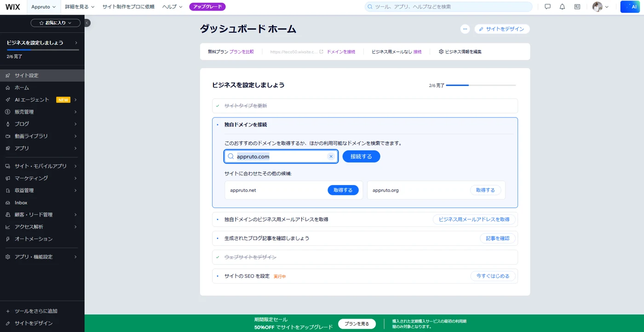Click サイトをデザイン in sidebar bottom
This screenshot has height=332, width=644.
pos(42,323)
